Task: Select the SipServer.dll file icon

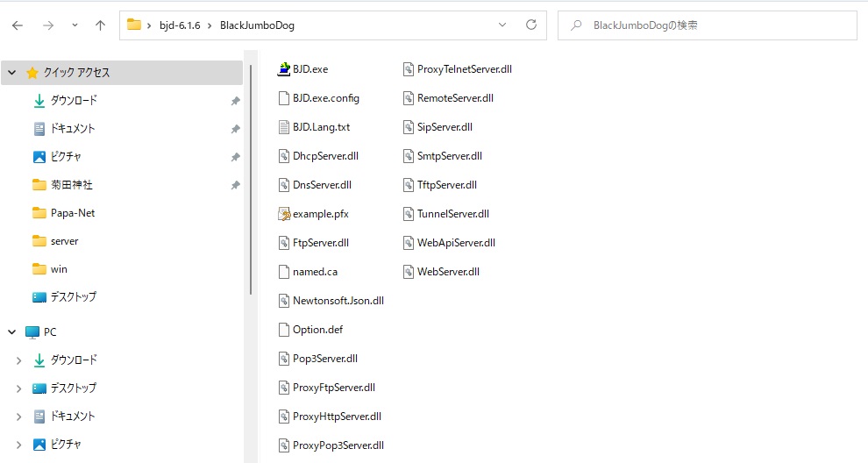Action: pos(408,127)
